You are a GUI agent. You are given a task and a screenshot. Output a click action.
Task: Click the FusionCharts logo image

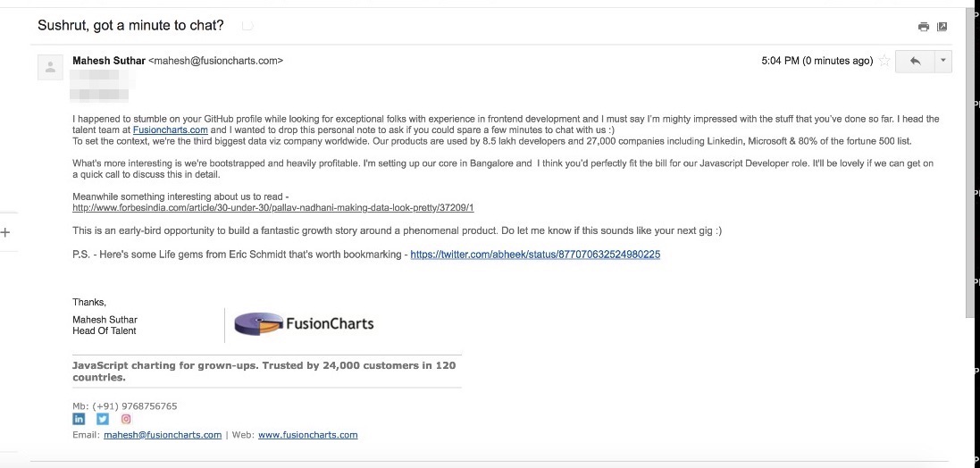[304, 324]
